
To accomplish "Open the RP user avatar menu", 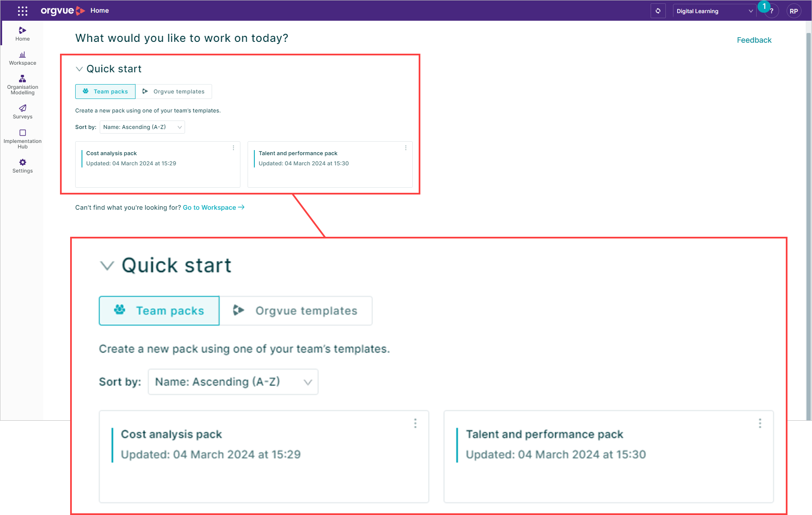I will tap(793, 11).
